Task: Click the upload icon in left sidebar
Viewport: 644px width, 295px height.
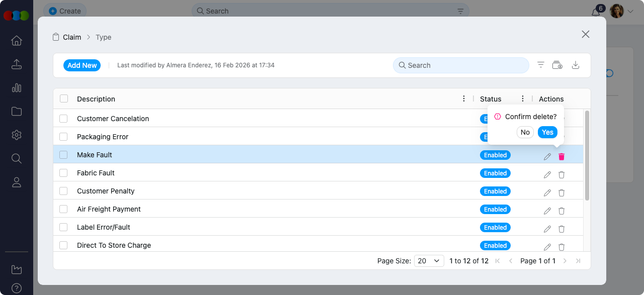Action: [x=17, y=64]
